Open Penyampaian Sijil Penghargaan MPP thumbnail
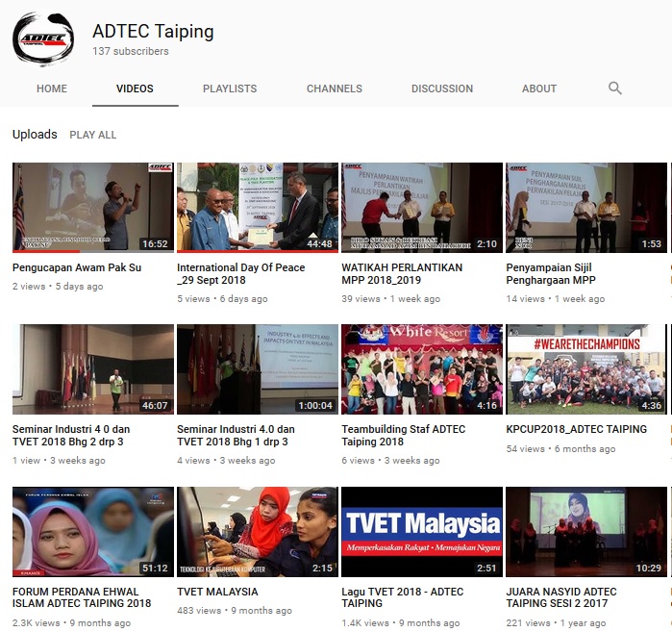Viewport: 672px width, 632px height. tap(586, 208)
